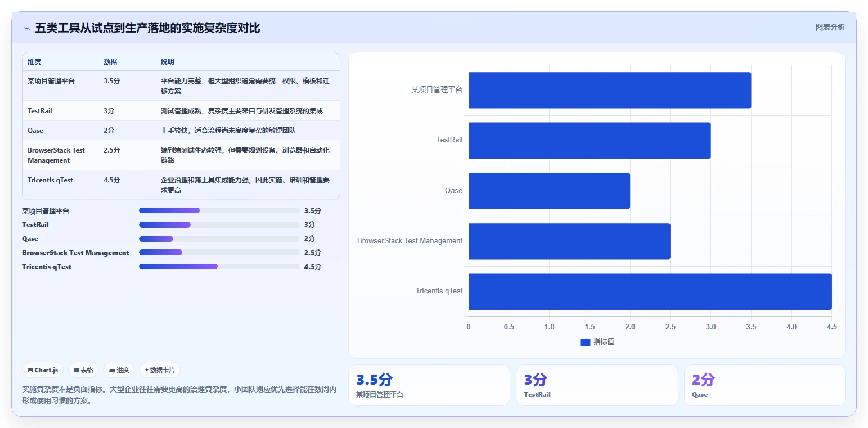Click the Qase bar in the chart
Screen dimensions: 868x428
549,191
